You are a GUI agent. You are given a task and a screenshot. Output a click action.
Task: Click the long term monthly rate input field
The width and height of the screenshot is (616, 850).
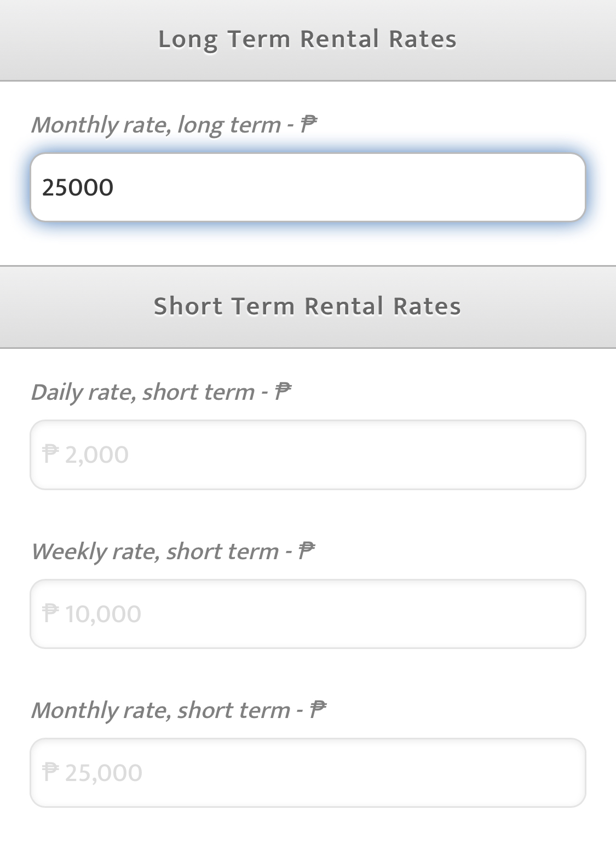(308, 187)
